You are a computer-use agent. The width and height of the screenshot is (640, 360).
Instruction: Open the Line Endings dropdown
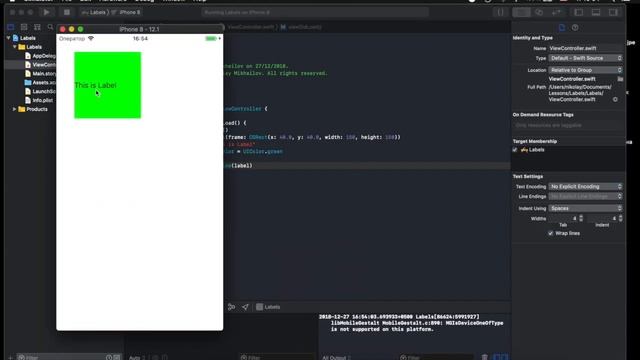pyautogui.click(x=585, y=196)
